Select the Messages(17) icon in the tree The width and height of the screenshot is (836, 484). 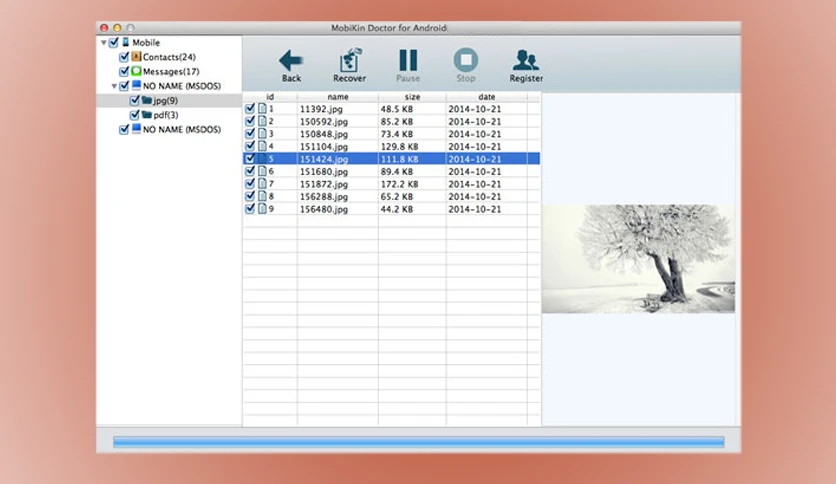tap(136, 71)
